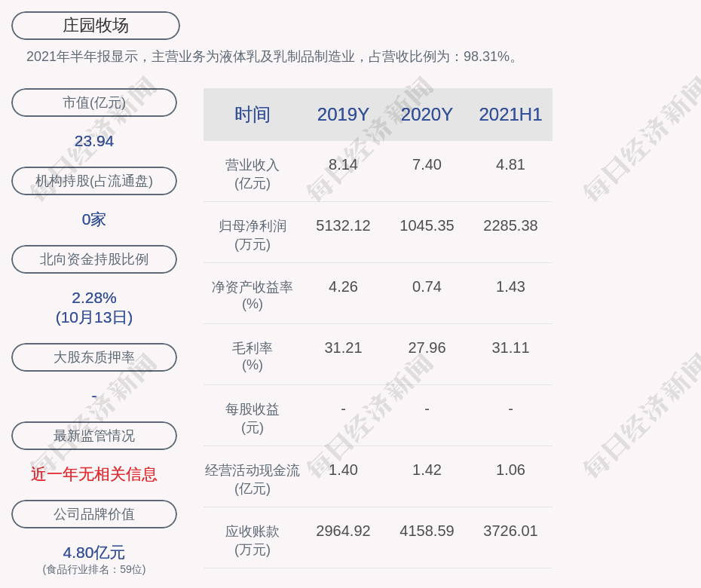The height and width of the screenshot is (588, 701).
Task: Click the 2019Y column header
Action: [343, 115]
